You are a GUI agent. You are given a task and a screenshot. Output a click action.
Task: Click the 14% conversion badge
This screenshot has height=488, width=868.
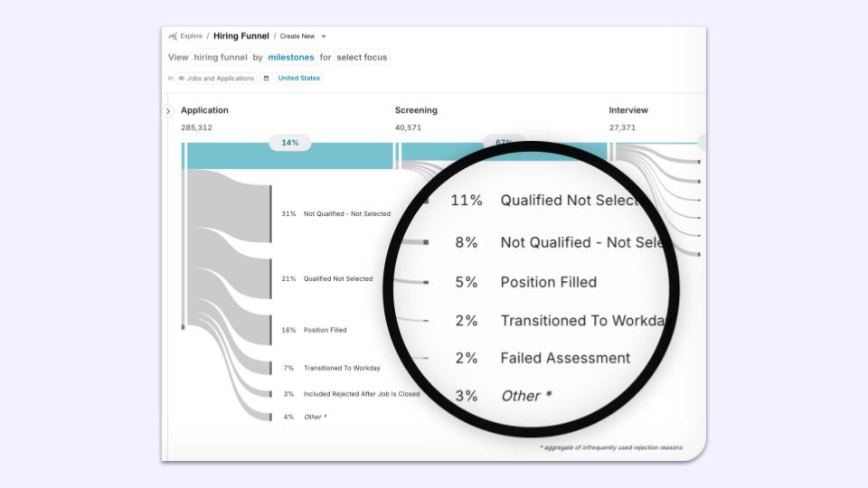[x=290, y=143]
